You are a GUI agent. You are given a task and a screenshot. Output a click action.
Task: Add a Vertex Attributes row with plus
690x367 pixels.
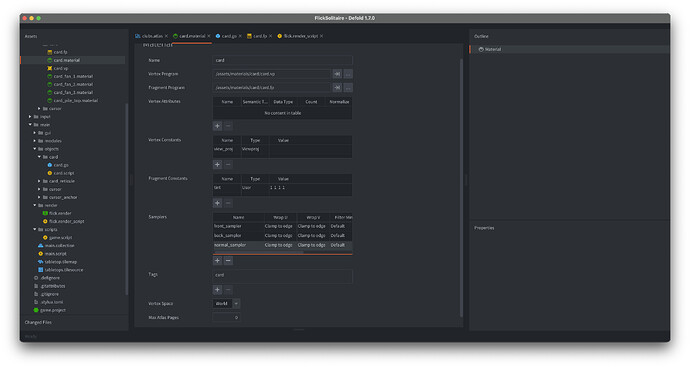pos(217,126)
